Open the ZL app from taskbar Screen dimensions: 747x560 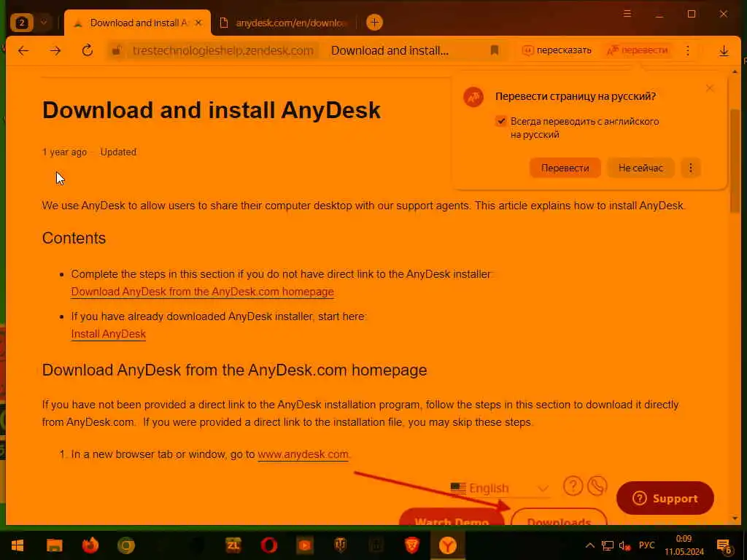point(233,545)
